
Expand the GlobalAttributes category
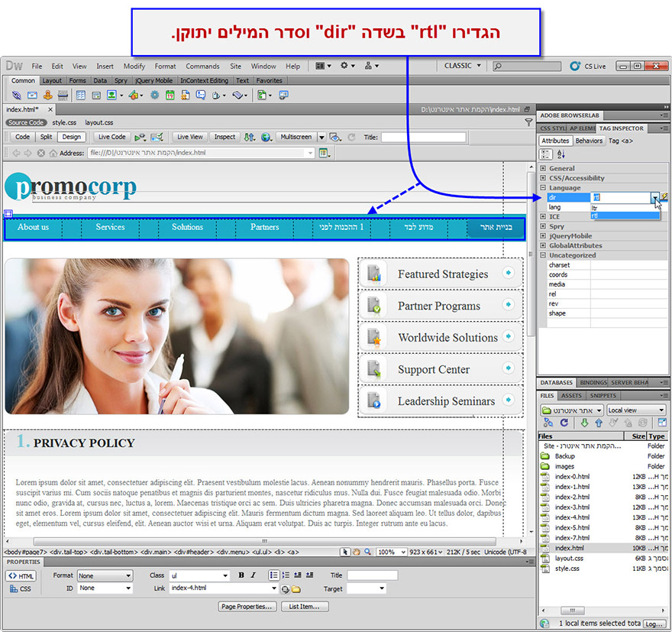[x=544, y=245]
